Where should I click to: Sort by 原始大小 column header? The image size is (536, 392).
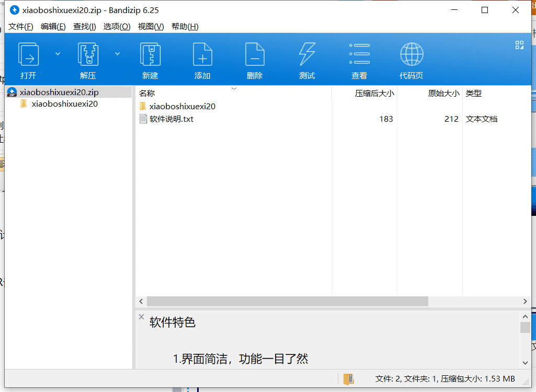coord(443,94)
